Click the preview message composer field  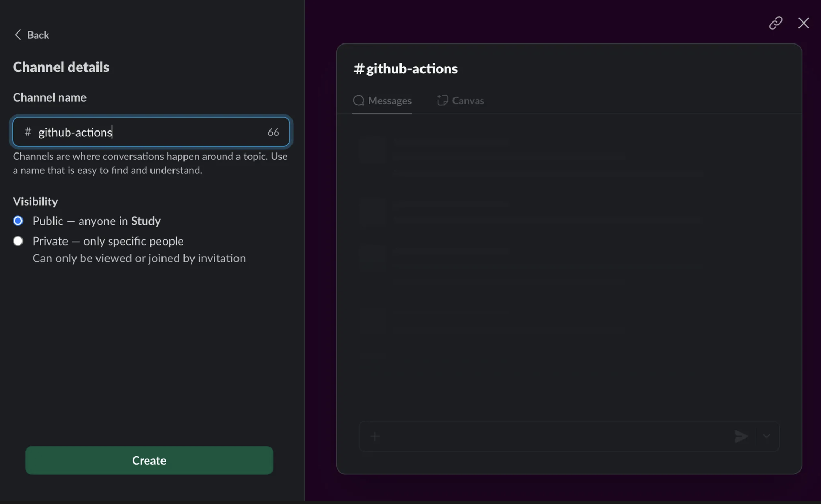569,436
